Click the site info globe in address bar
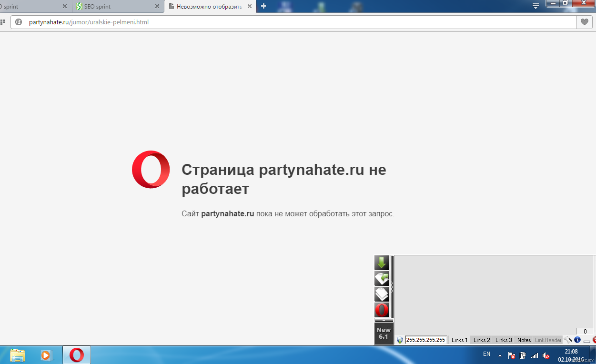 click(x=19, y=22)
